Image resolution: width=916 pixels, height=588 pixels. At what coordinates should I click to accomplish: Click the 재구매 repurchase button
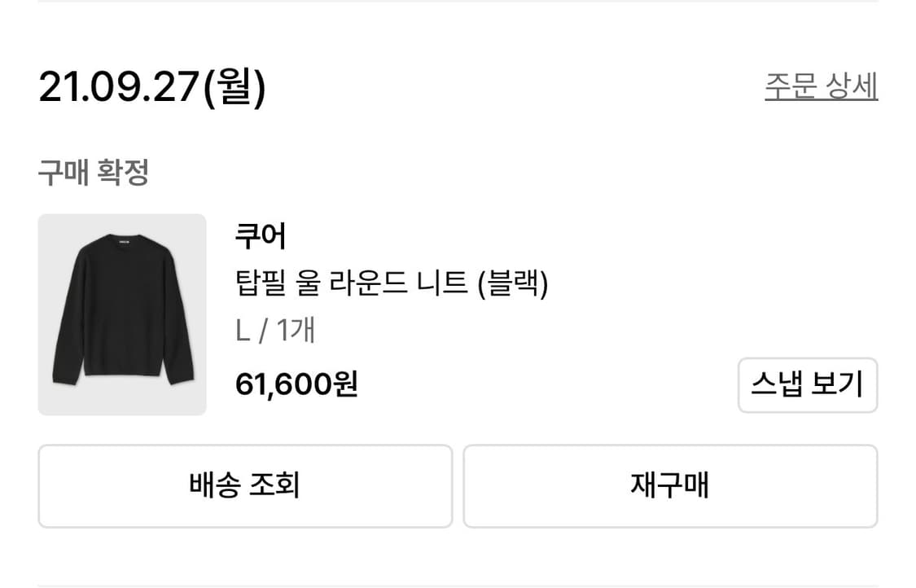[x=670, y=485]
